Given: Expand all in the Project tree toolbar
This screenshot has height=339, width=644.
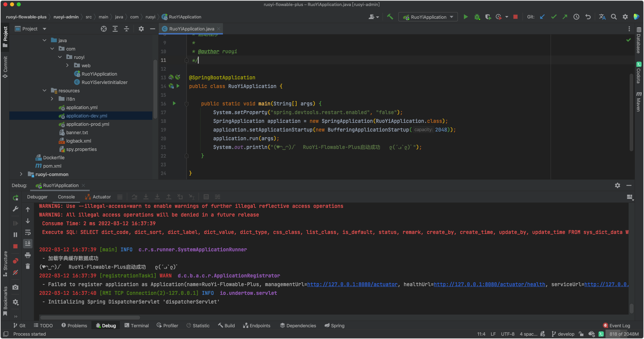Looking at the screenshot, I should click(115, 29).
